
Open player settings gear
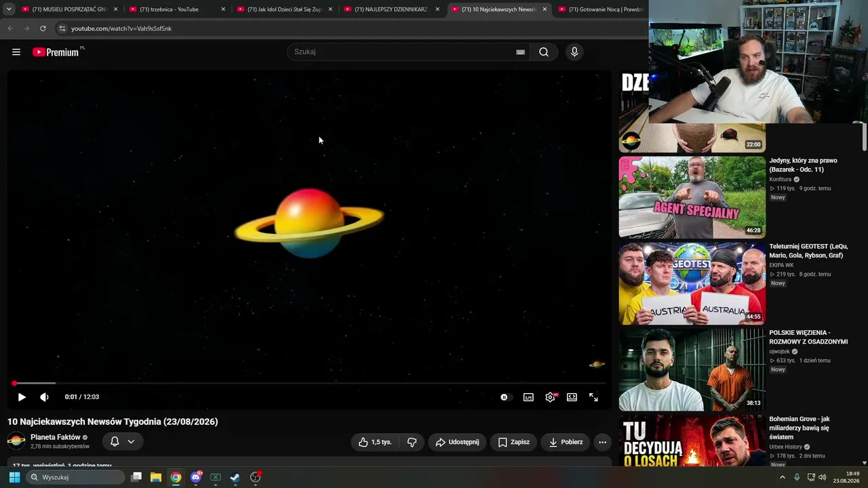click(550, 397)
